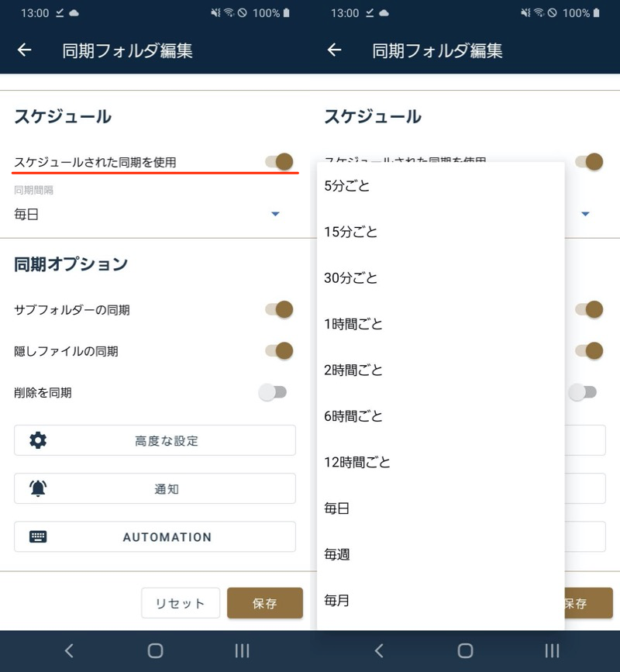Open recent apps on left screen

(242, 650)
